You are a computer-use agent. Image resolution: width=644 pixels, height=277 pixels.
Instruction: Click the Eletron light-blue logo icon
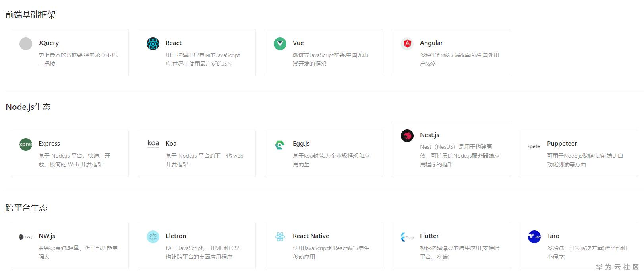pyautogui.click(x=153, y=237)
